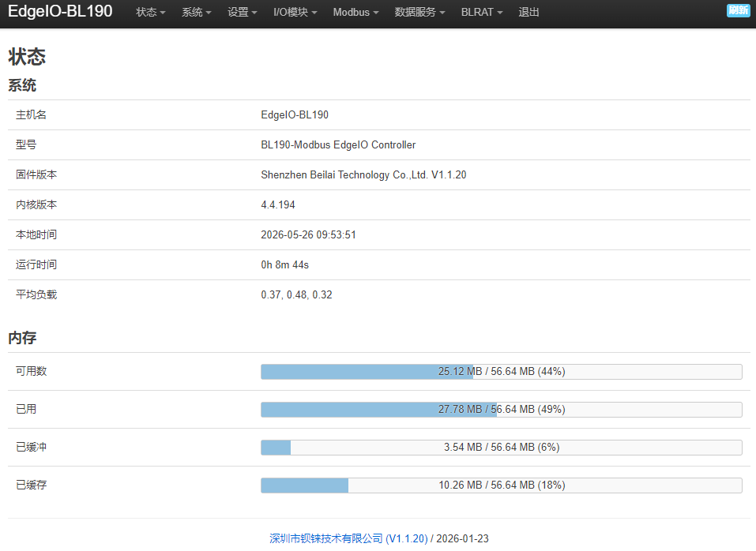Click the 已缓存 memory progress bar
This screenshot has width=756, height=551.
click(x=502, y=485)
